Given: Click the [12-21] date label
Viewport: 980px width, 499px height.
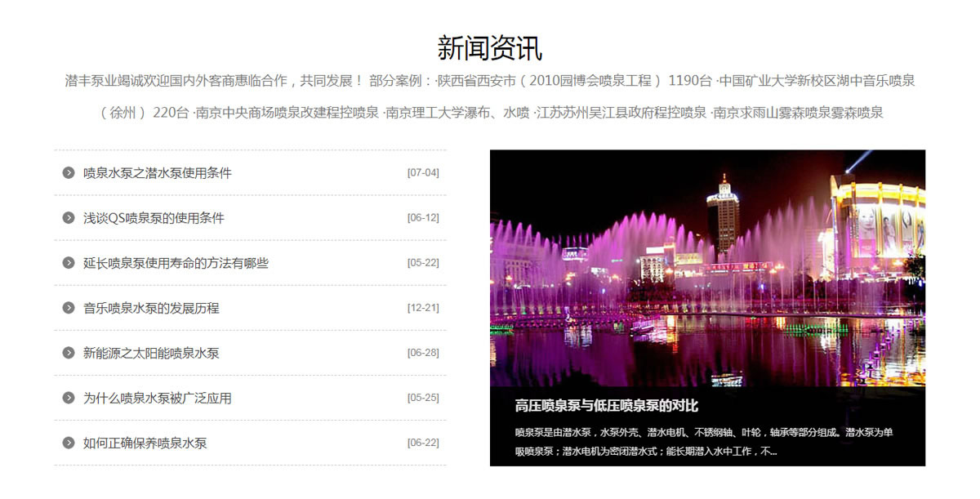Looking at the screenshot, I should 423,308.
